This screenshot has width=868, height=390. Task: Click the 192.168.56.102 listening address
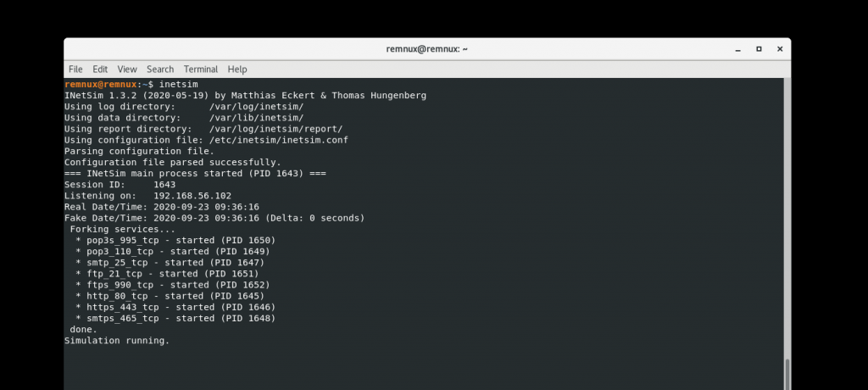tap(192, 196)
